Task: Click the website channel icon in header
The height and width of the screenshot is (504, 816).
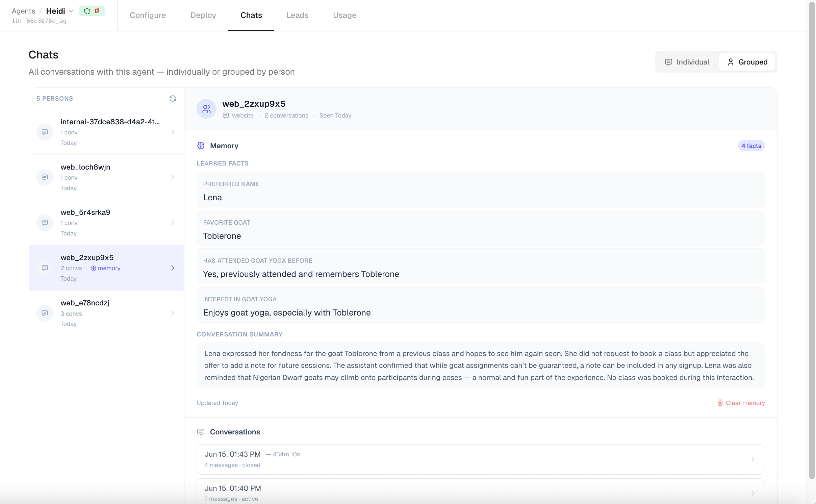Action: tap(226, 116)
